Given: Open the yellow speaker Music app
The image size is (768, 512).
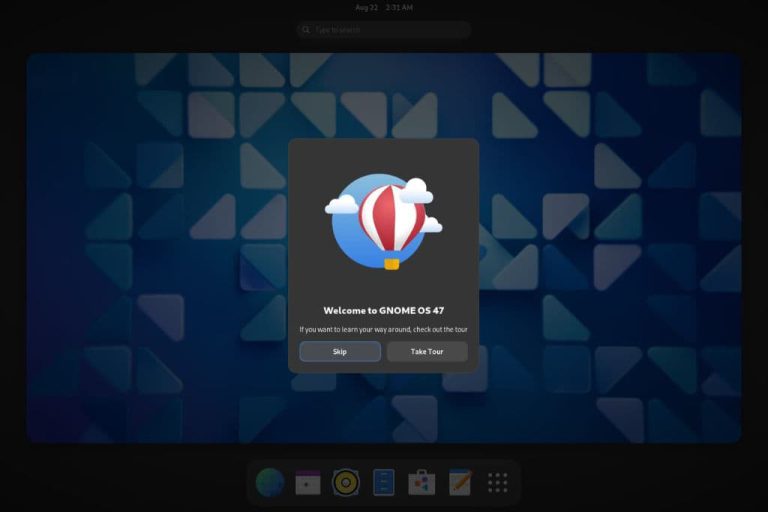Looking at the screenshot, I should (346, 483).
